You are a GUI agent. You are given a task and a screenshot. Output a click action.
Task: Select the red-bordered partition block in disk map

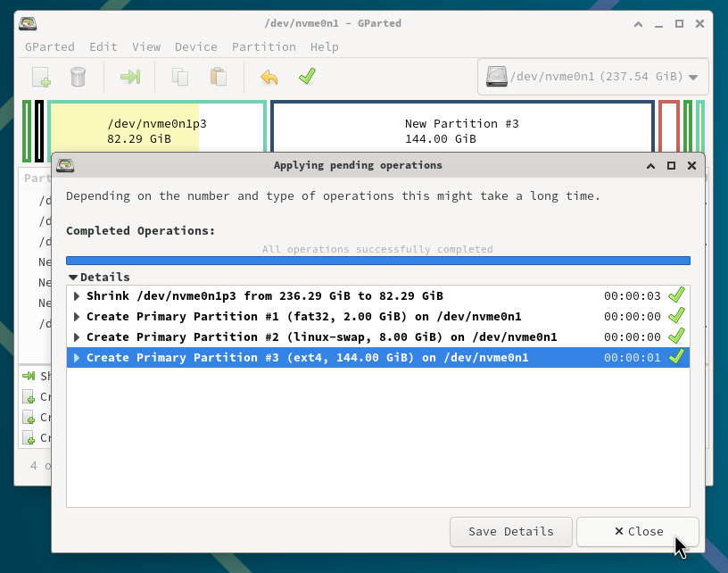668,127
